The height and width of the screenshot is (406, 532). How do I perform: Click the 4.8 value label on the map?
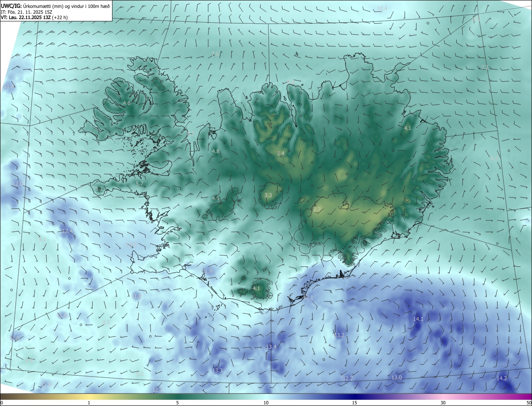[x=215, y=152]
